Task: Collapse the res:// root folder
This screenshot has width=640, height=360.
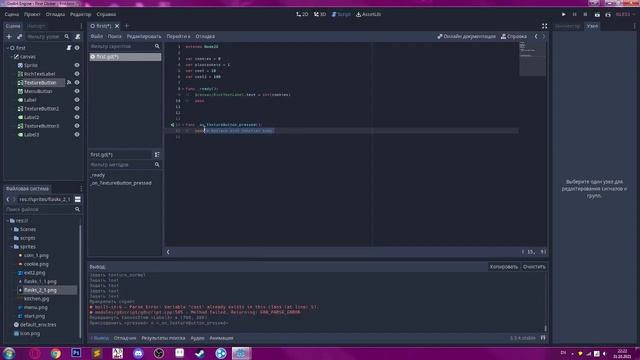Action: coord(7,220)
